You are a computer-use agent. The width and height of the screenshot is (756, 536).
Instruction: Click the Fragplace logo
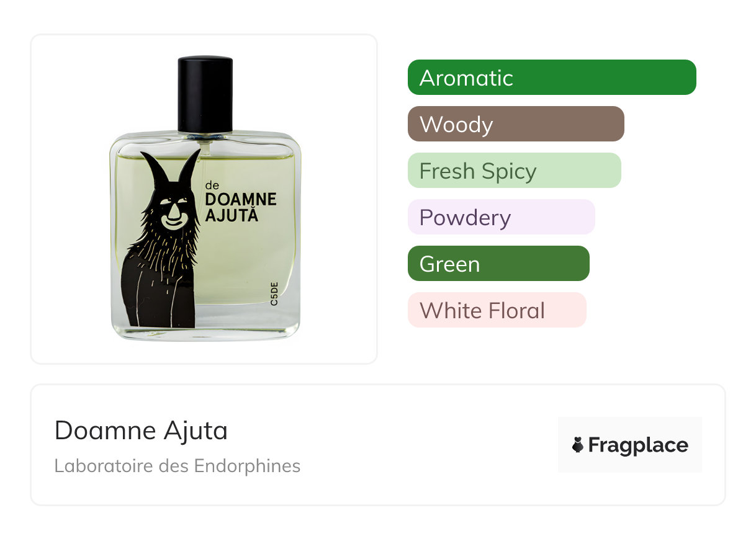[630, 445]
